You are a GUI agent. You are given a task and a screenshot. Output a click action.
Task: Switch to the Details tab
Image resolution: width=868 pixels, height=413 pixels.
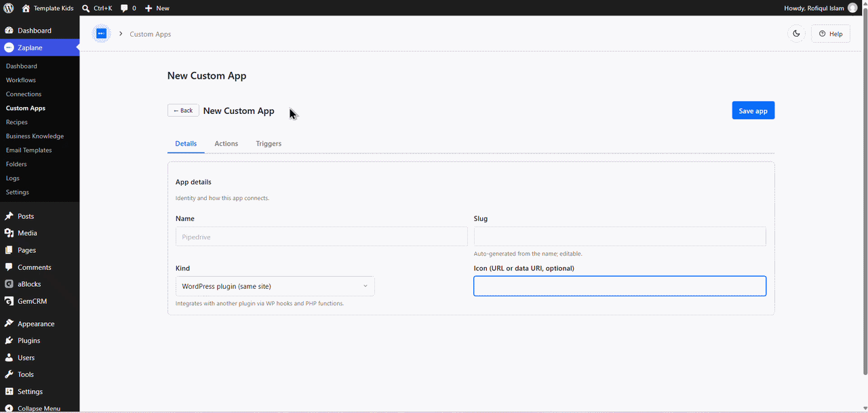click(186, 144)
